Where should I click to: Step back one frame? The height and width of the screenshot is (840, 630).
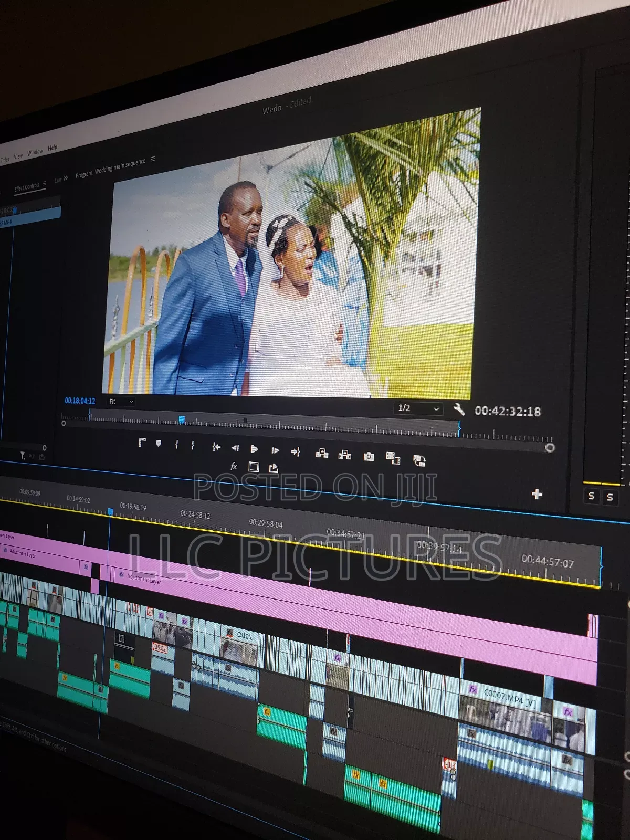point(235,448)
